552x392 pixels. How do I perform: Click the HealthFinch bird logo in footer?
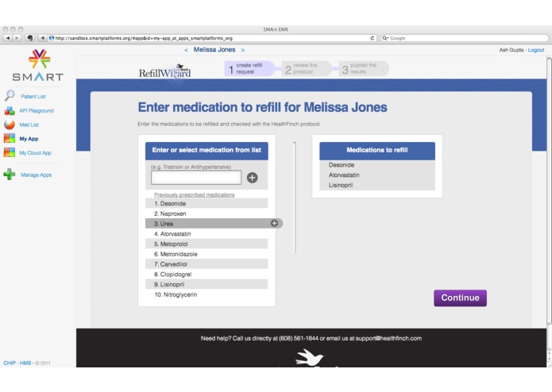pyautogui.click(x=310, y=358)
